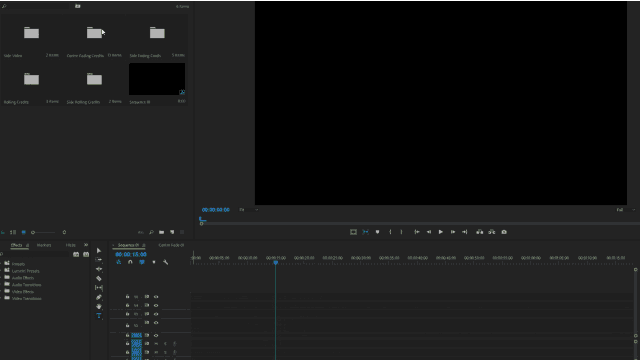Select the Razor tool
Viewport: 640px width, 360px height.
[x=99, y=278]
